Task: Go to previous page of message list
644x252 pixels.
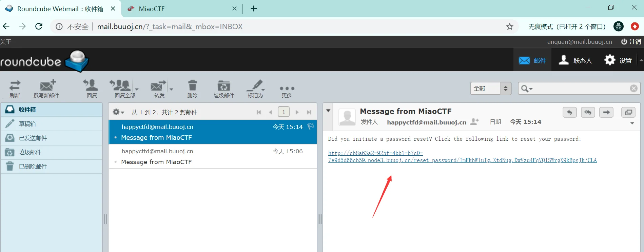Action: [x=271, y=112]
